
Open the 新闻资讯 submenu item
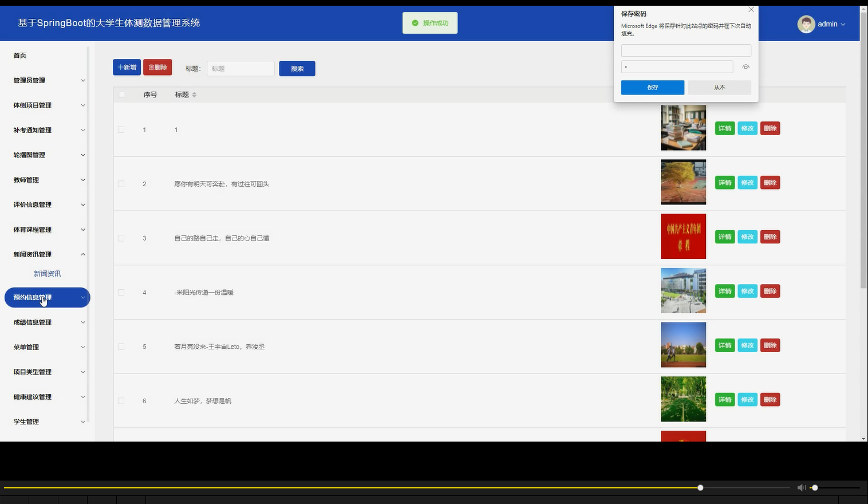tap(48, 274)
